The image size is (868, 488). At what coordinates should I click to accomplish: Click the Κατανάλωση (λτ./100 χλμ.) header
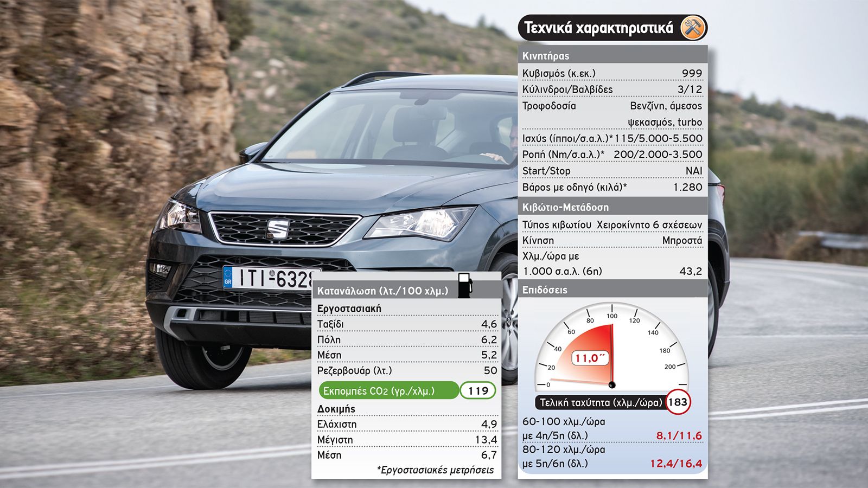(383, 291)
